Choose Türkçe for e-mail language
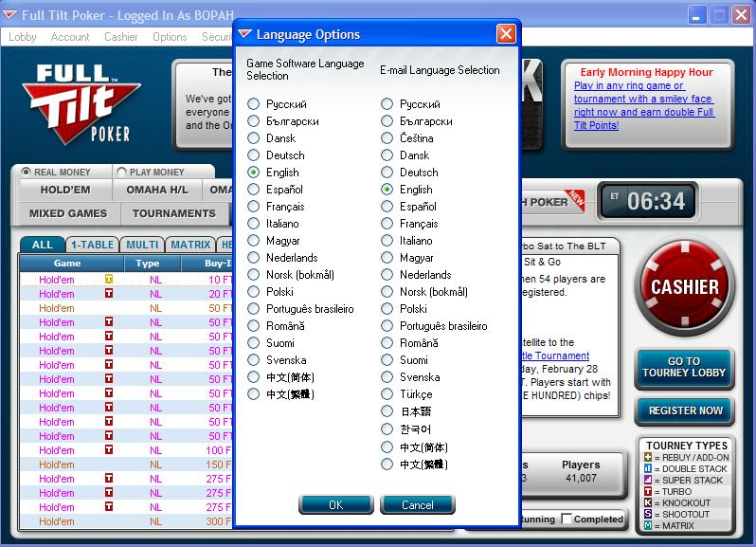 point(387,394)
